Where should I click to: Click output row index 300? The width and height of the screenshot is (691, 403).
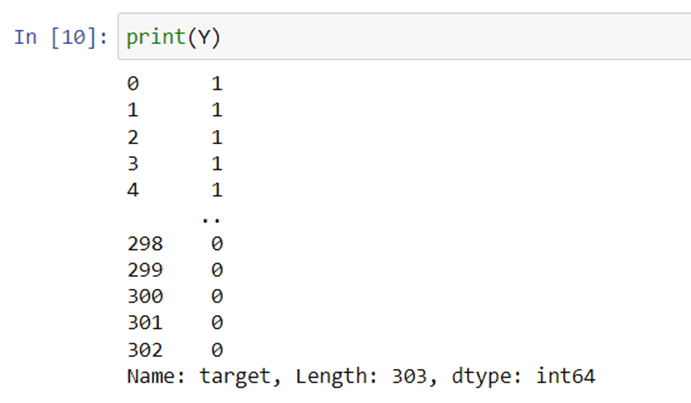pyautogui.click(x=145, y=296)
